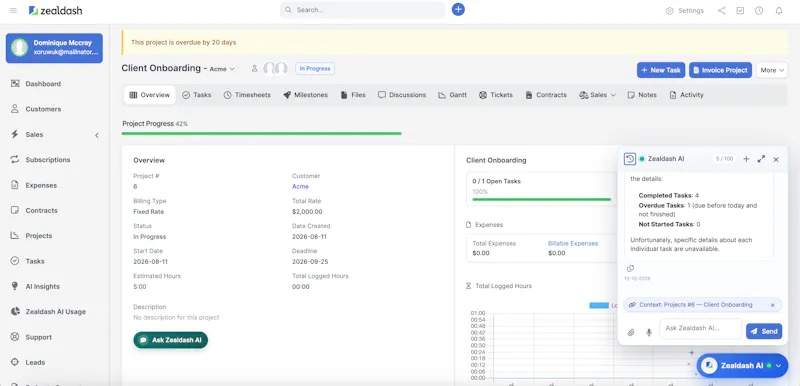Screen dimensions: 800x386
Task: Send the AI chat message
Action: pyautogui.click(x=764, y=331)
